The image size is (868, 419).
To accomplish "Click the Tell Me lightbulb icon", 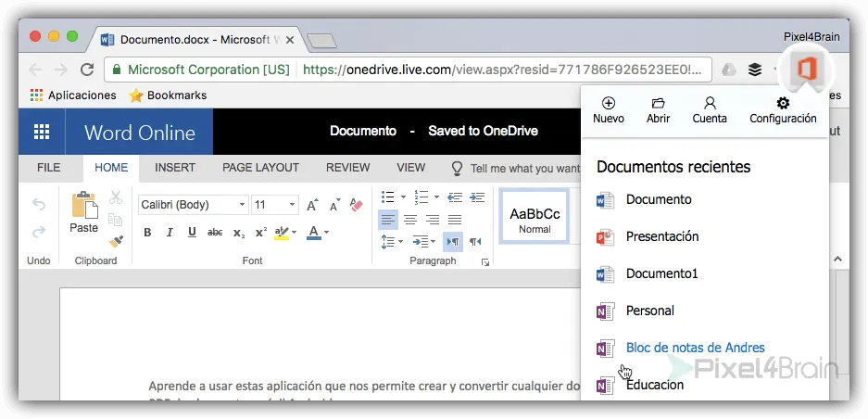I will point(458,169).
